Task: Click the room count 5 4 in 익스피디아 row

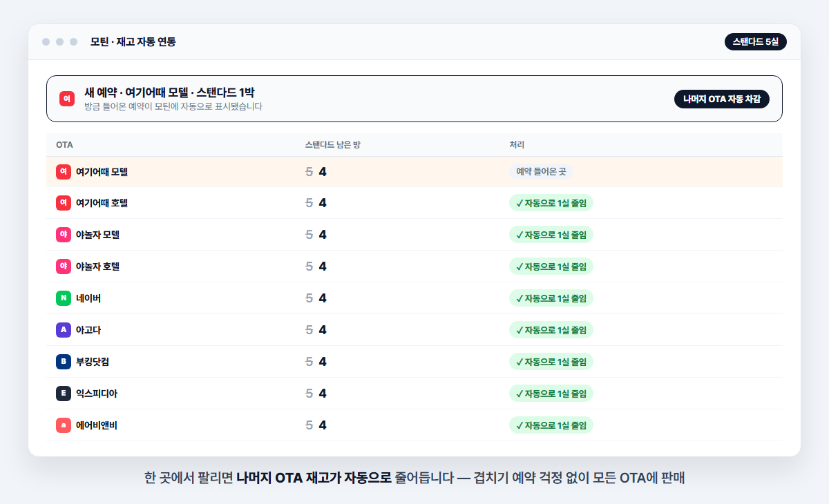Action: tap(316, 394)
